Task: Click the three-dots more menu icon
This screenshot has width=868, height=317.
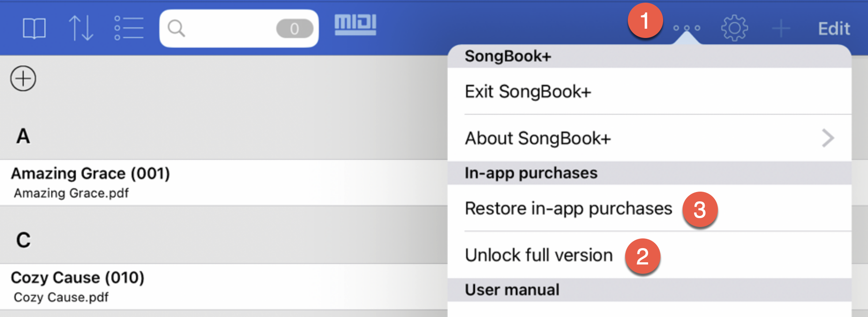Action: 687,28
